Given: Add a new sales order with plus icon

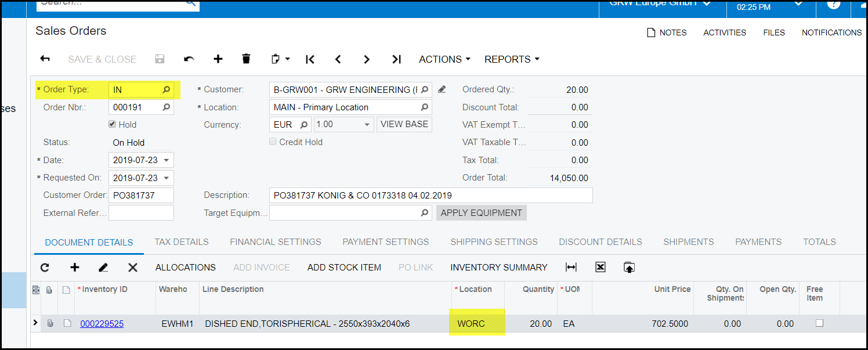Looking at the screenshot, I should pos(218,59).
